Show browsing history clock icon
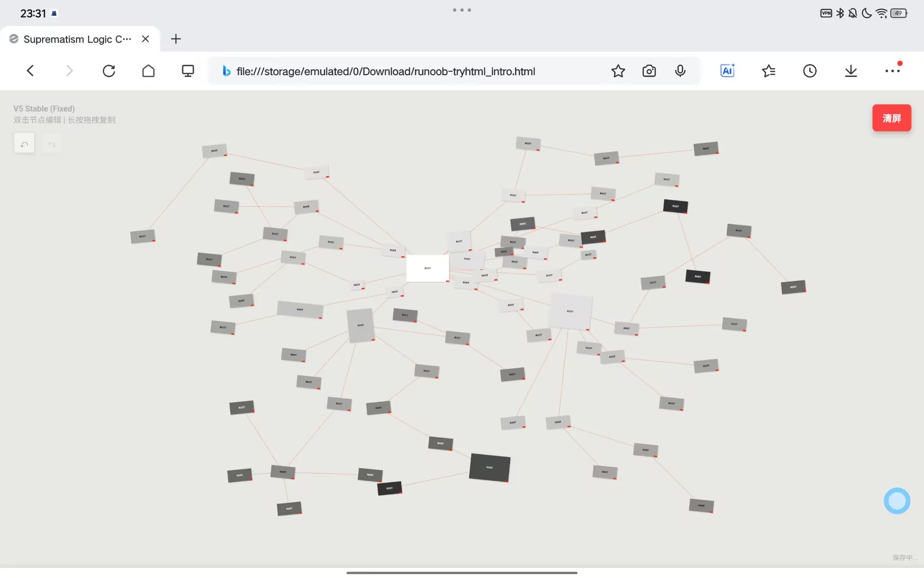Viewport: 924px width, 578px height. point(809,71)
